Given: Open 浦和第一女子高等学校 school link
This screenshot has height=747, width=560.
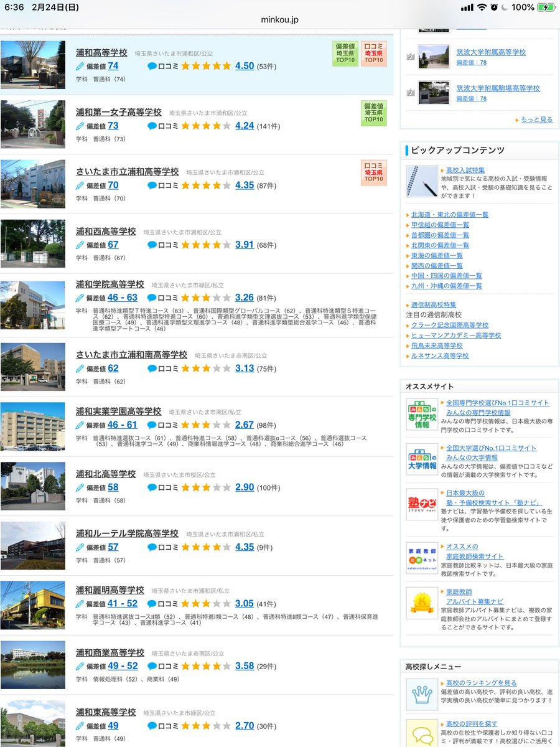Looking at the screenshot, I should point(119,113).
